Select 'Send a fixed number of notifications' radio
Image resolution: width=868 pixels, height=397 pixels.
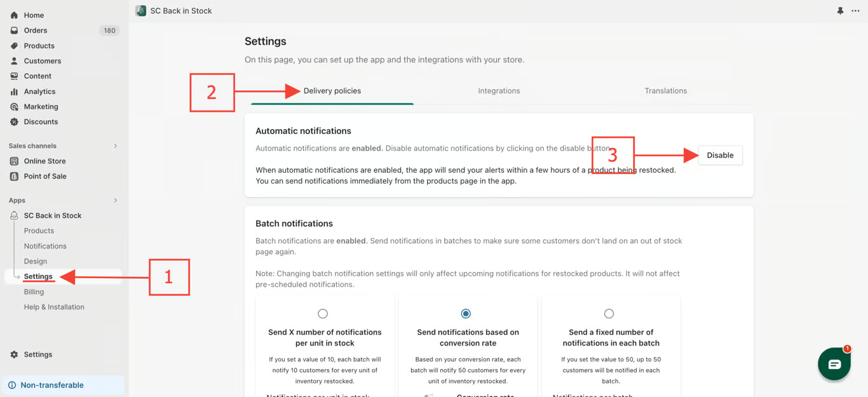click(x=609, y=314)
